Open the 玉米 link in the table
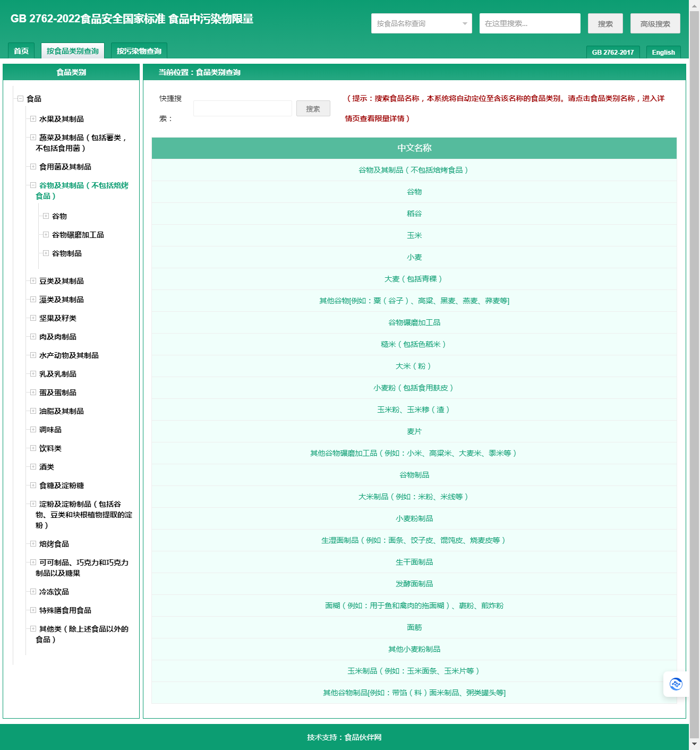This screenshot has height=750, width=700. click(x=414, y=235)
